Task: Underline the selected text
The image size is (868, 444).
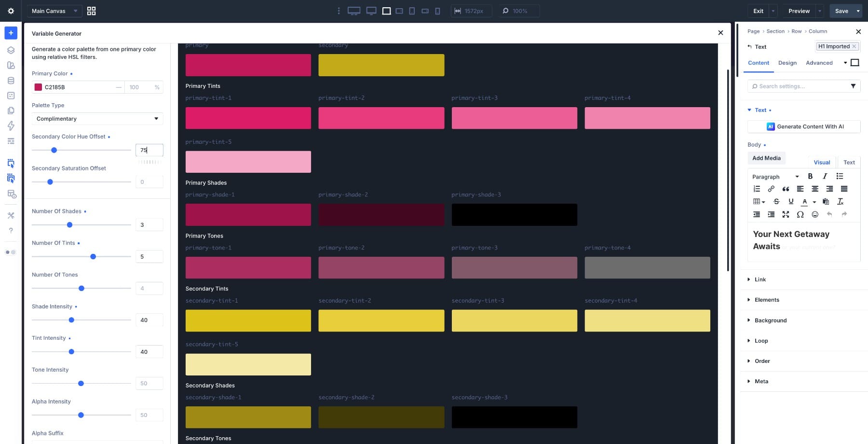Action: point(791,201)
